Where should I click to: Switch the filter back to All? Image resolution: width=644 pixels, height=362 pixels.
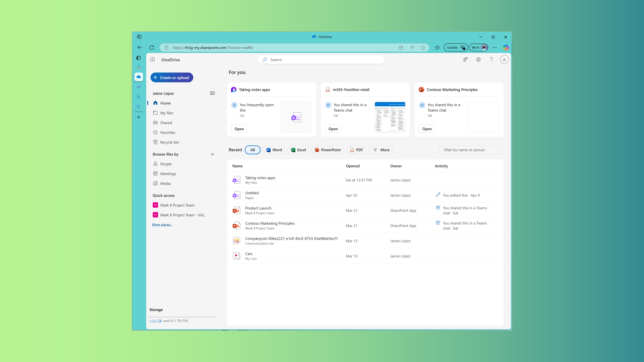[252, 150]
